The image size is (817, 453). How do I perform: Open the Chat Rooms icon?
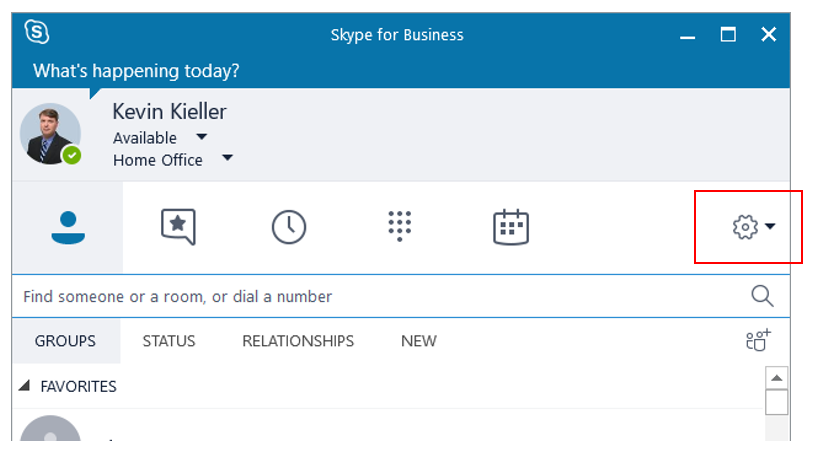(178, 227)
